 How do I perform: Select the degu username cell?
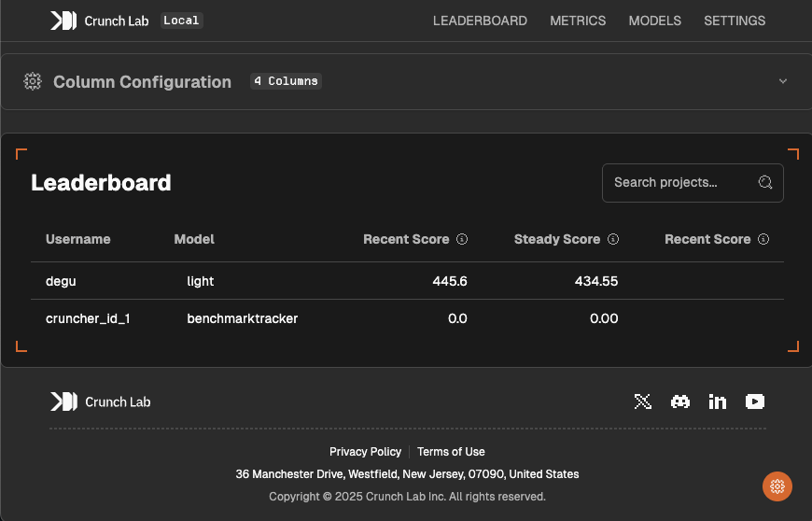pyautogui.click(x=61, y=281)
